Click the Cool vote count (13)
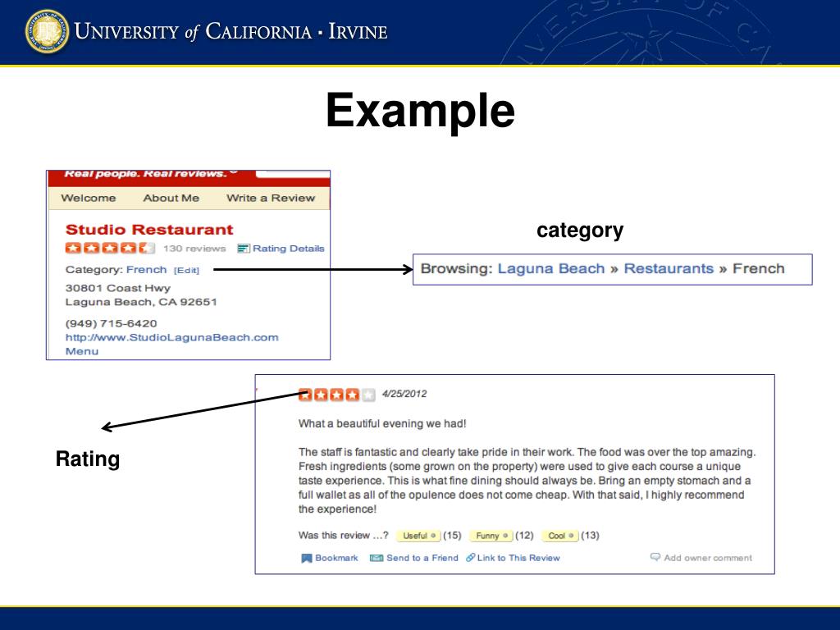840x630 pixels. [591, 536]
